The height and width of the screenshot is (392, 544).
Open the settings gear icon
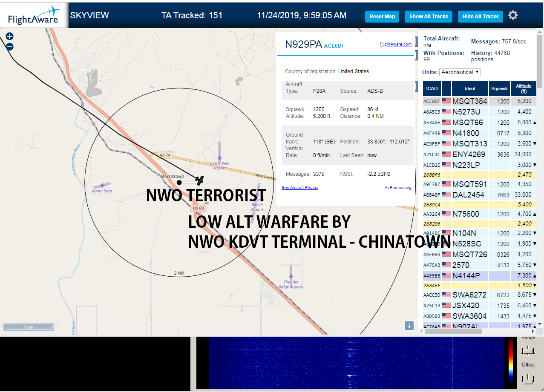513,15
